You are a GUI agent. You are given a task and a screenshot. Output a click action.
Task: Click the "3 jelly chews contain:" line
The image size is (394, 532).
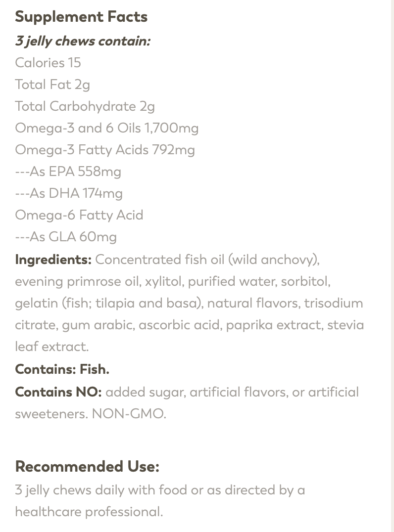(83, 41)
